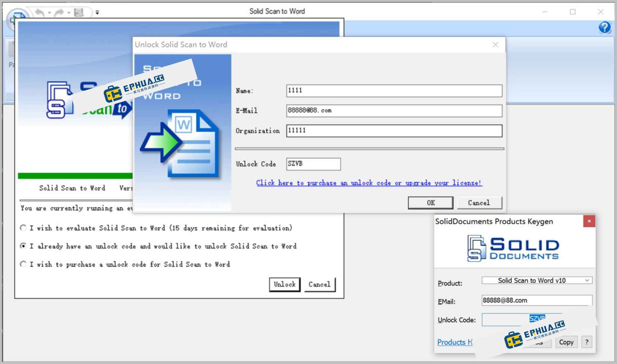
Task: Open the blue help question mark icon
Action: coord(605,27)
